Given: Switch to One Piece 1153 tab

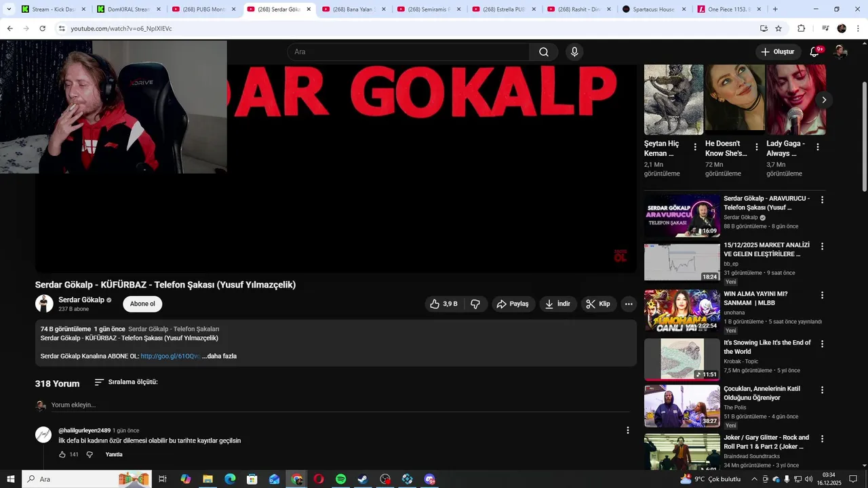Looking at the screenshot, I should 730,9.
